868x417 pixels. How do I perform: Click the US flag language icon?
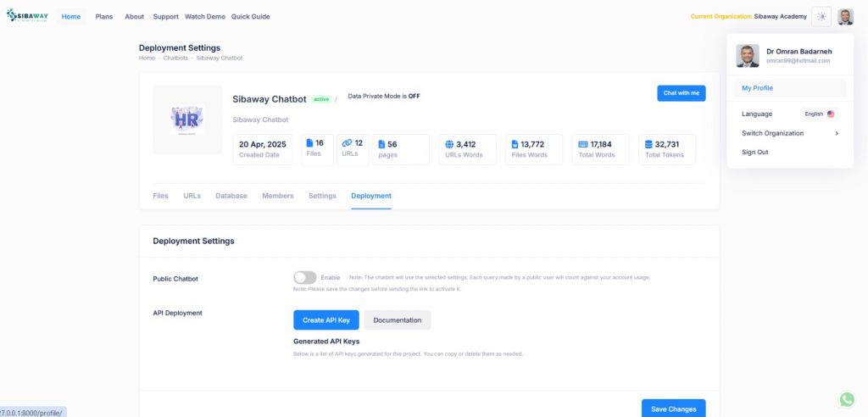pyautogui.click(x=831, y=114)
